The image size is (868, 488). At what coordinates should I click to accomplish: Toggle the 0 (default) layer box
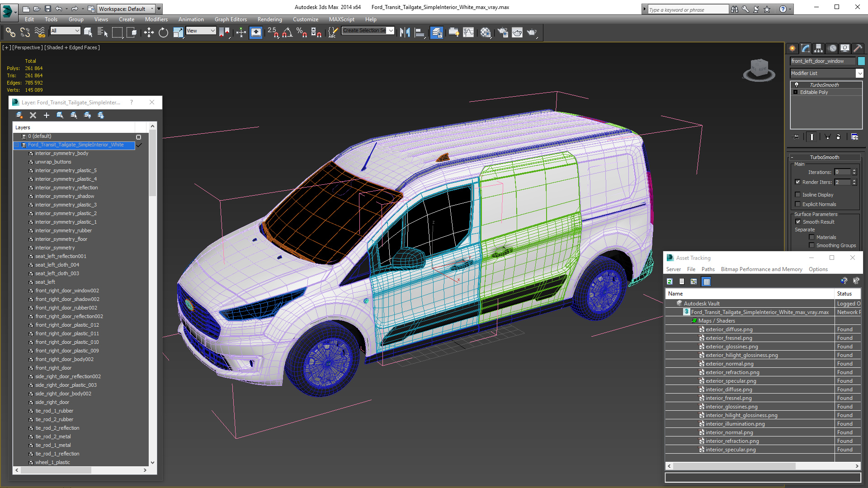pos(139,137)
